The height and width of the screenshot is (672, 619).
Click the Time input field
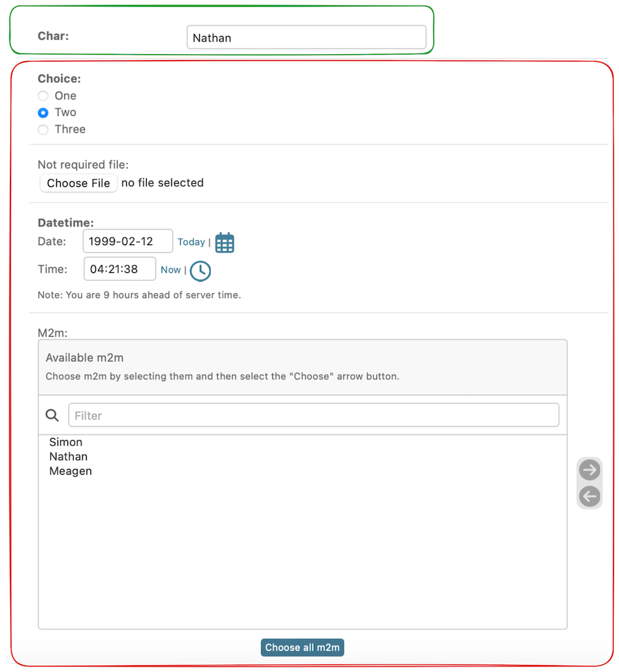pyautogui.click(x=119, y=269)
